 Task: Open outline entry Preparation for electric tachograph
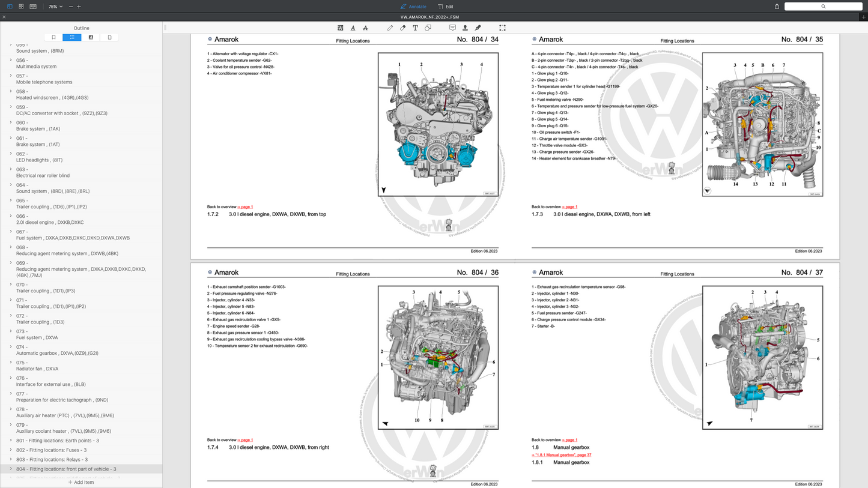62,400
